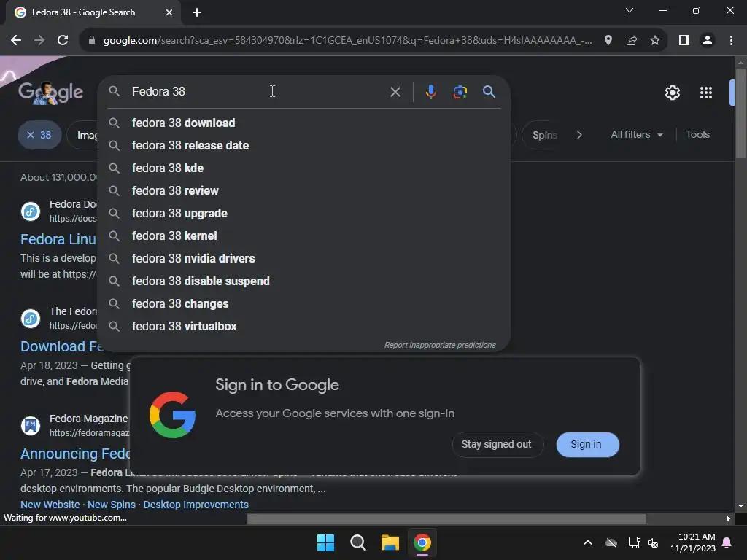This screenshot has height=560, width=747.
Task: Open the Fedora Linux result link
Action: (58, 239)
